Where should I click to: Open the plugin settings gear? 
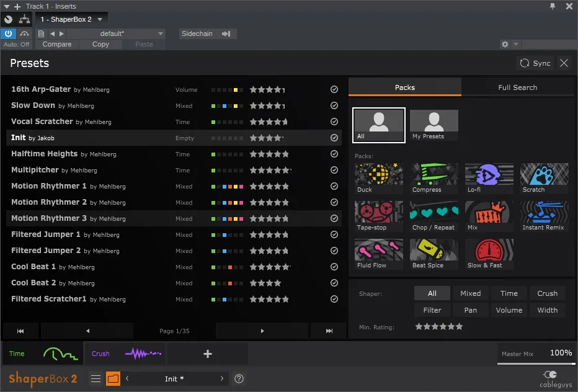coord(505,44)
